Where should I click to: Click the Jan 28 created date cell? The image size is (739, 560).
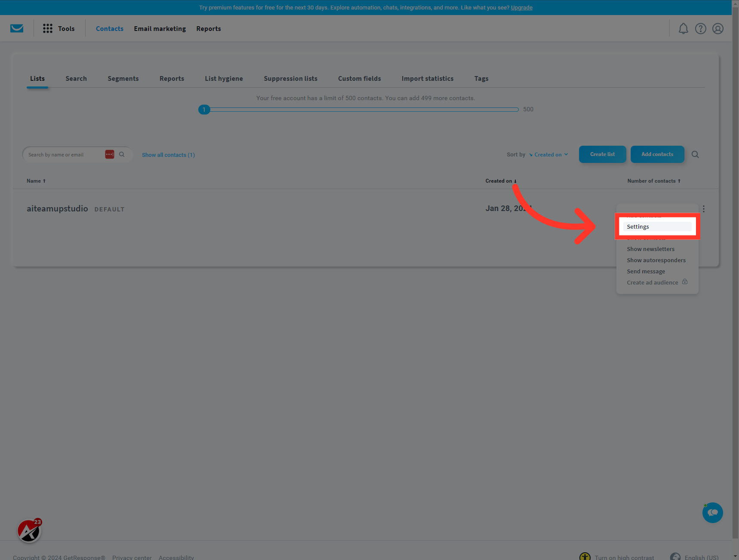point(509,208)
